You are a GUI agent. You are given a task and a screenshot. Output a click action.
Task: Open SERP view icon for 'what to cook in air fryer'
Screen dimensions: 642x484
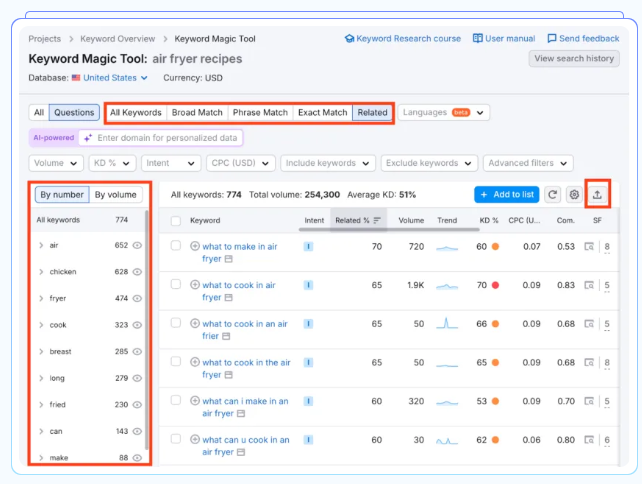(x=589, y=285)
